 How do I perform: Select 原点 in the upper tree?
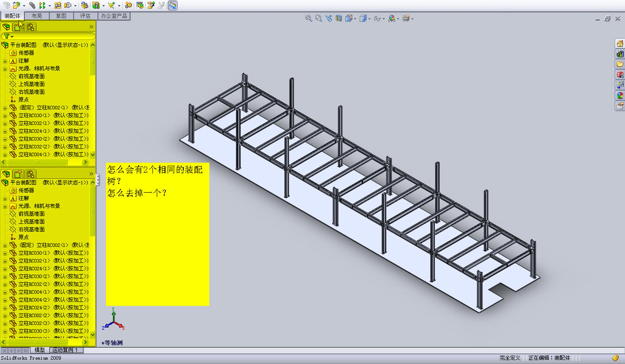[x=23, y=100]
